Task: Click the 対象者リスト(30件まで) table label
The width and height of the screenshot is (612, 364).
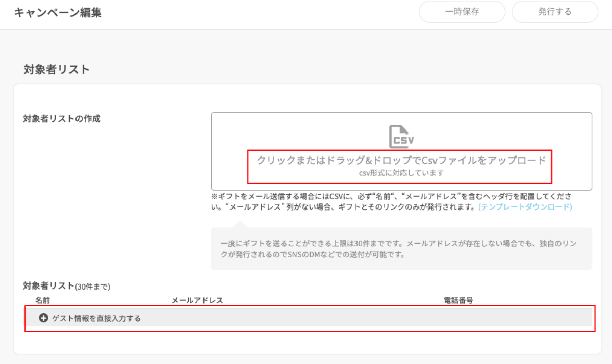Action: tap(66, 286)
